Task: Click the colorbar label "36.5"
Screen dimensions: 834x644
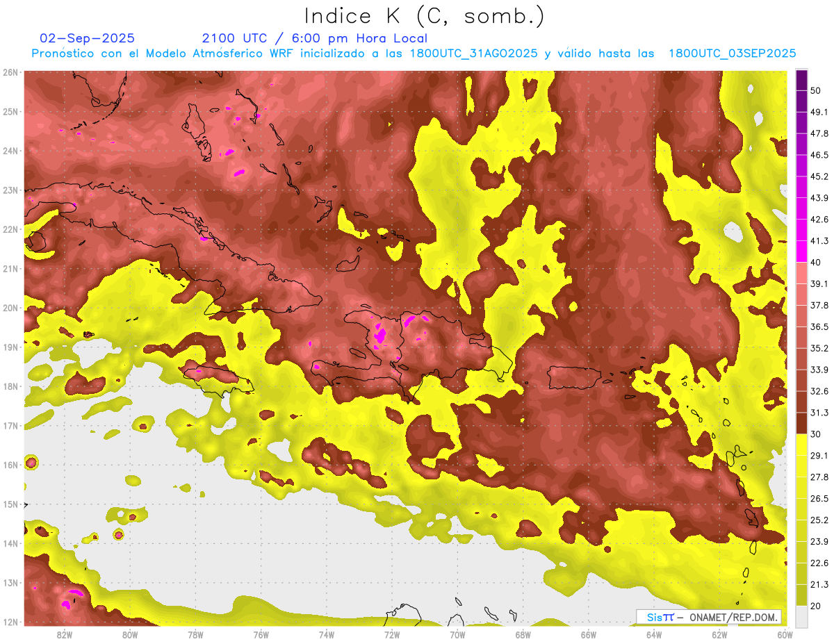Action: click(x=819, y=327)
